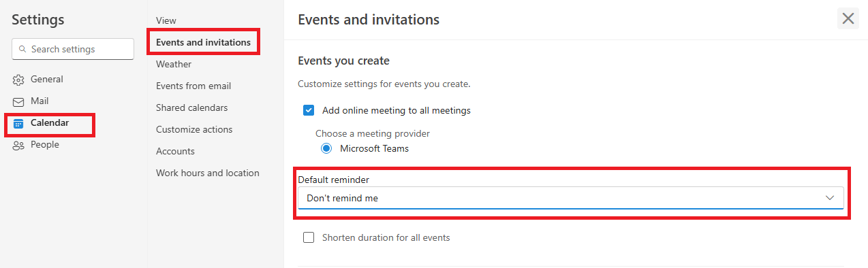The height and width of the screenshot is (268, 868).
Task: Click the Calendar icon in sidebar
Action: (x=18, y=124)
